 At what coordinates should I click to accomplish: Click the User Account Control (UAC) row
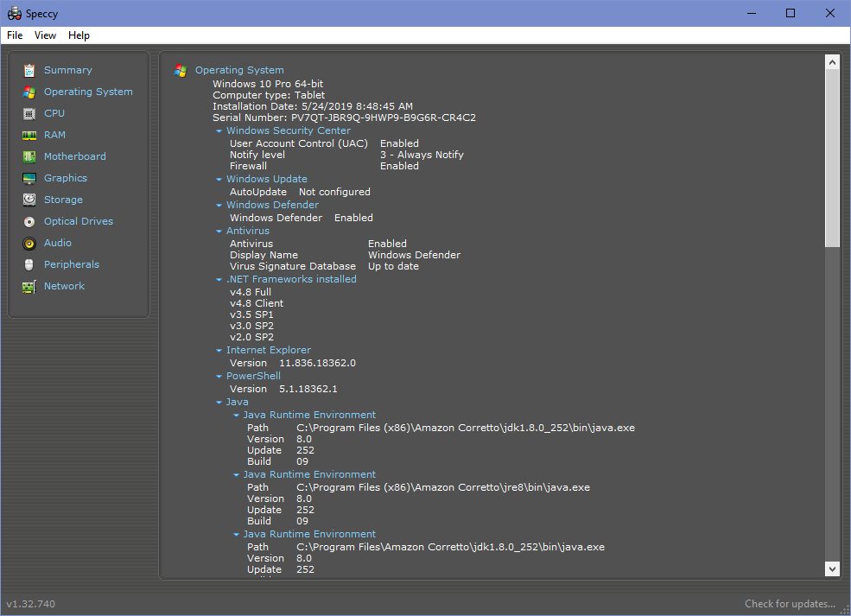pos(324,143)
